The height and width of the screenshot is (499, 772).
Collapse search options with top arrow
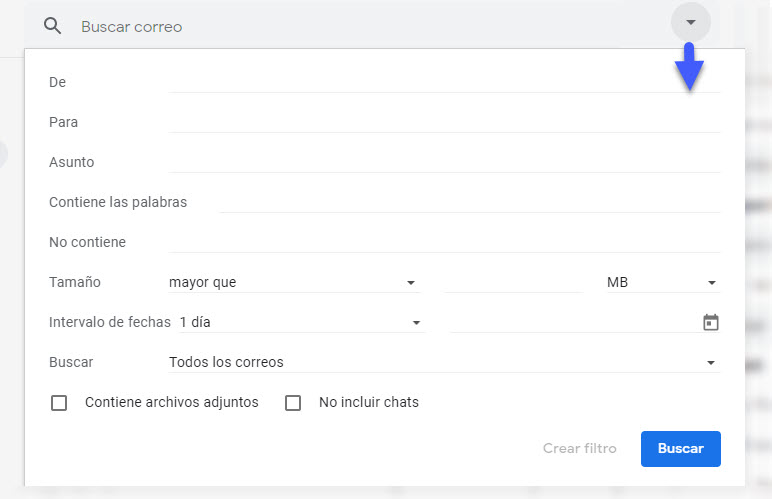pos(690,22)
